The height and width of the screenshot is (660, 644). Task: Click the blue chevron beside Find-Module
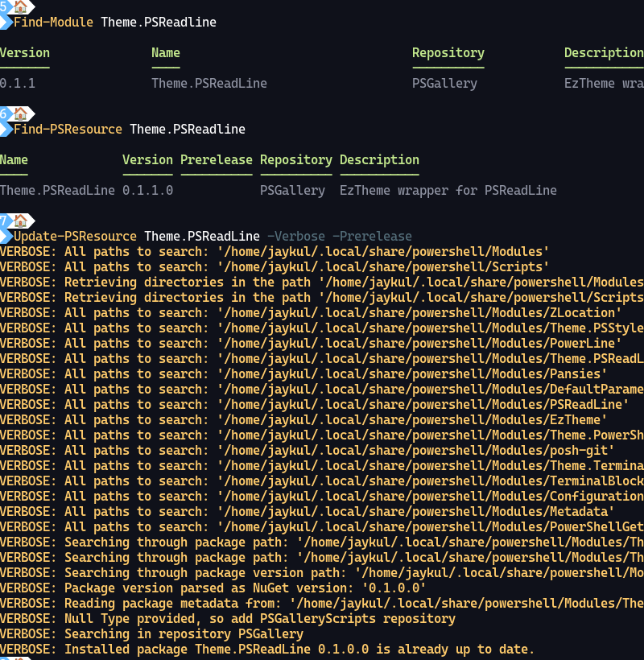tap(6, 23)
